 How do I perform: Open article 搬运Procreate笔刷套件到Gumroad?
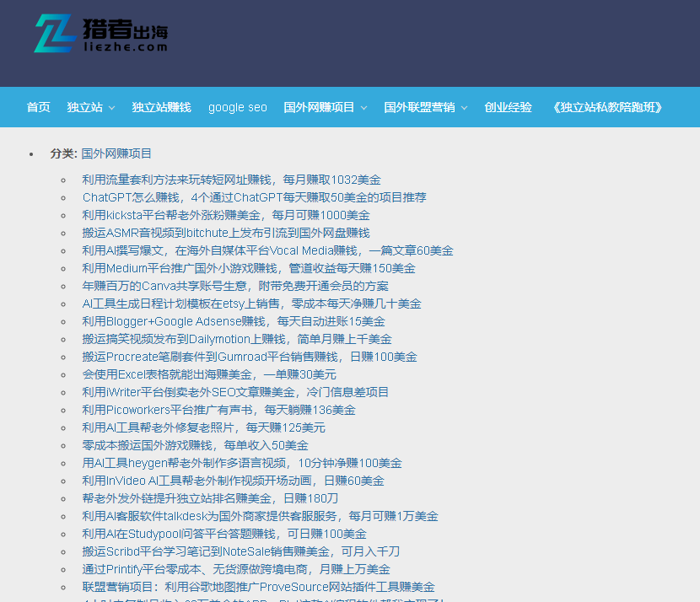(x=250, y=357)
